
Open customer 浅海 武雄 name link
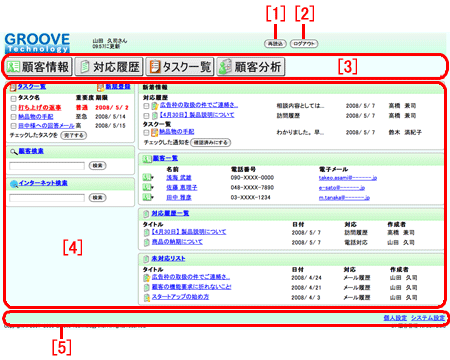click(179, 178)
